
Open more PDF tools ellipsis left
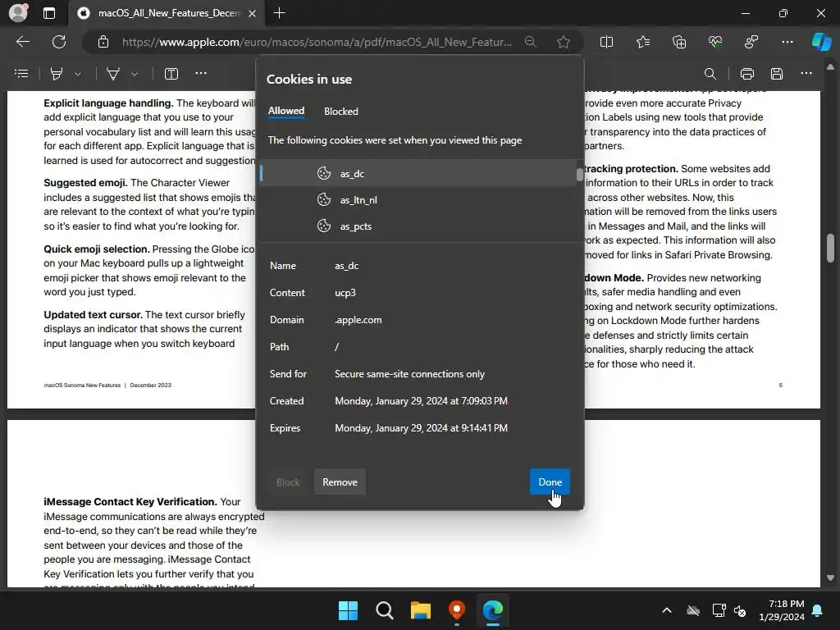tap(201, 73)
